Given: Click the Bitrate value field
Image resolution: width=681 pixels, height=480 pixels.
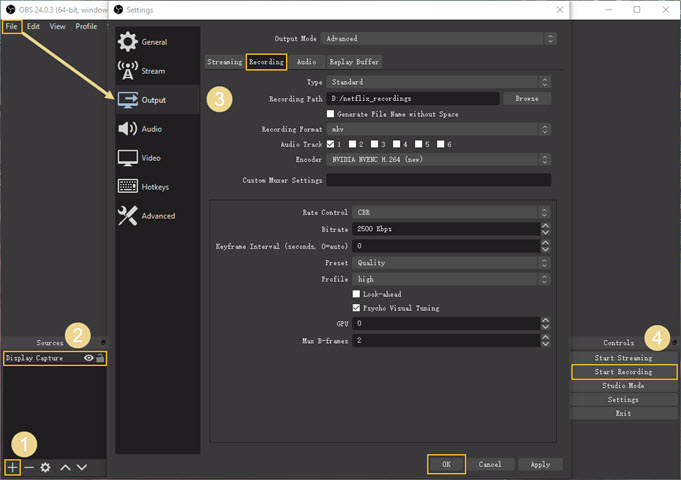Looking at the screenshot, I should [x=446, y=229].
